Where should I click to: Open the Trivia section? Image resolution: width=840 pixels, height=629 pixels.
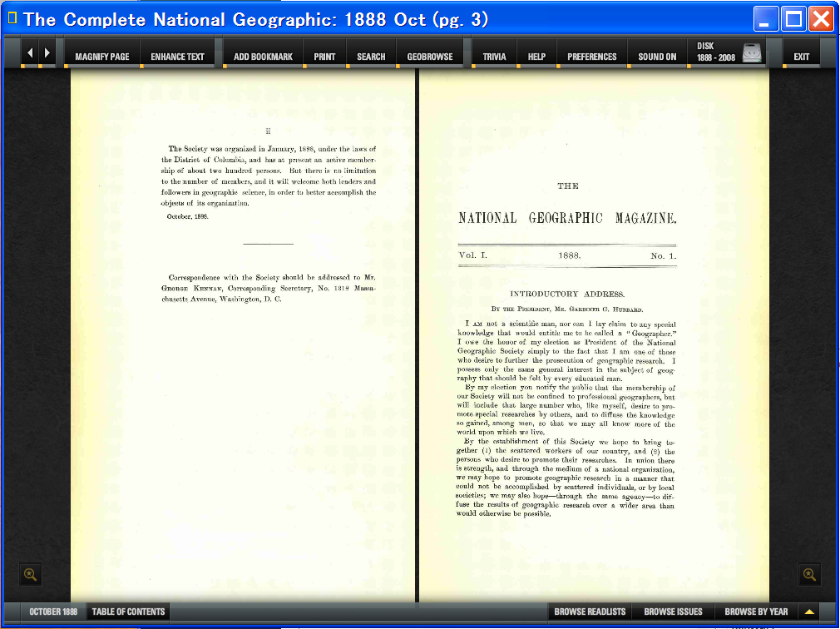coord(494,57)
